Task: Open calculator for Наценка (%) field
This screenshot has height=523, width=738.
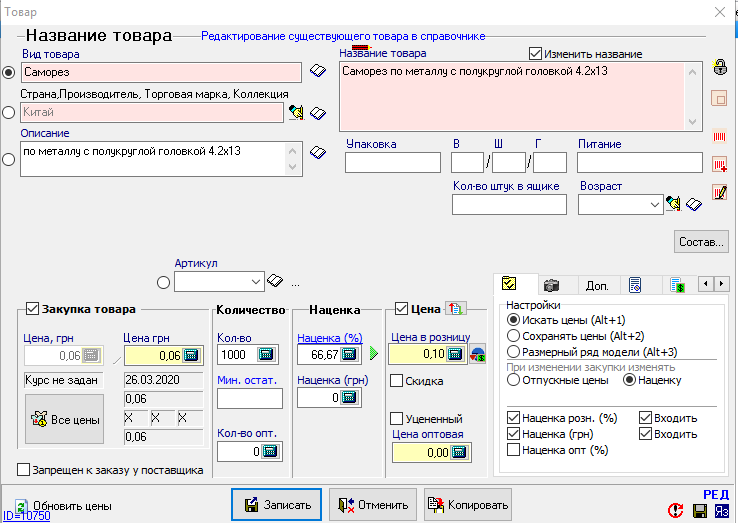Action: coord(349,354)
